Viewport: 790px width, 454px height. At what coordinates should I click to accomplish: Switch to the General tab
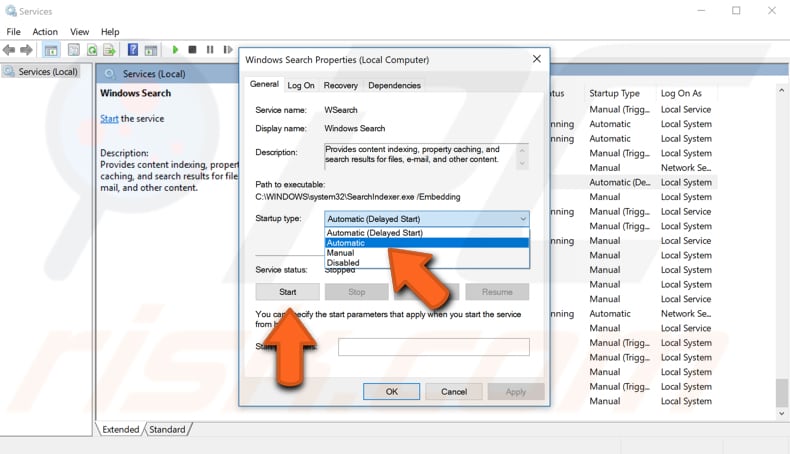click(x=264, y=84)
